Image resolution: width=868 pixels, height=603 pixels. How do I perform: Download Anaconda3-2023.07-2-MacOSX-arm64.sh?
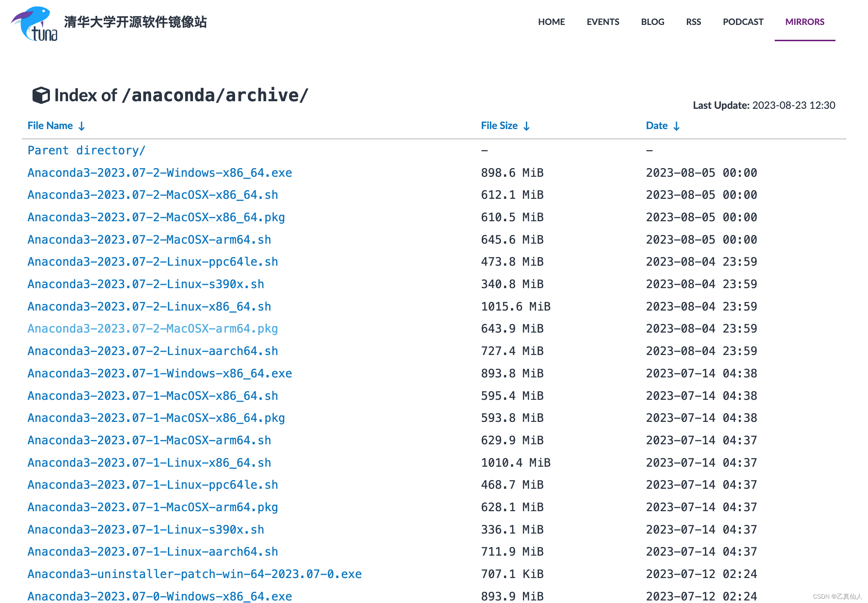click(x=149, y=240)
